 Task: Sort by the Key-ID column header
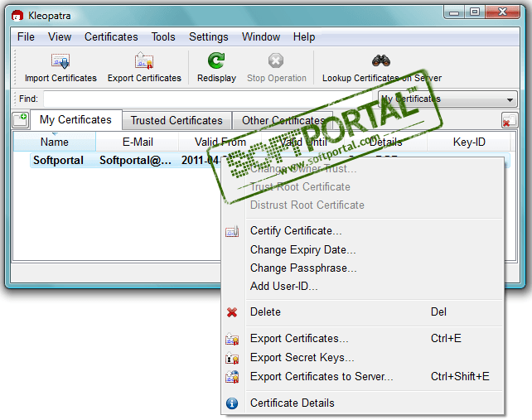click(469, 142)
